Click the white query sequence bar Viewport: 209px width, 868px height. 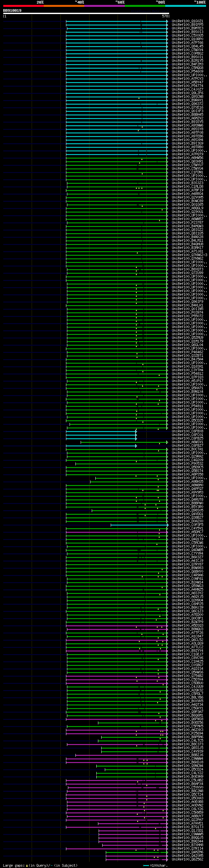click(86, 13)
